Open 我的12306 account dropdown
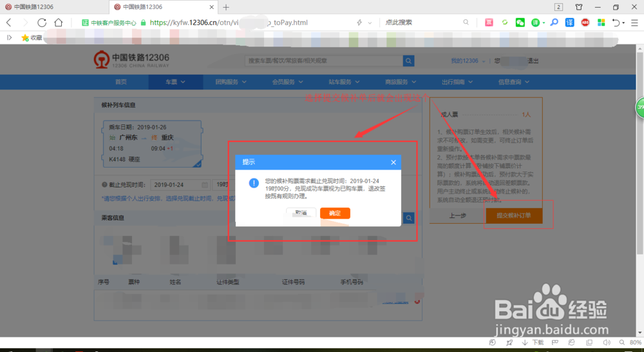The image size is (644, 352). click(468, 61)
